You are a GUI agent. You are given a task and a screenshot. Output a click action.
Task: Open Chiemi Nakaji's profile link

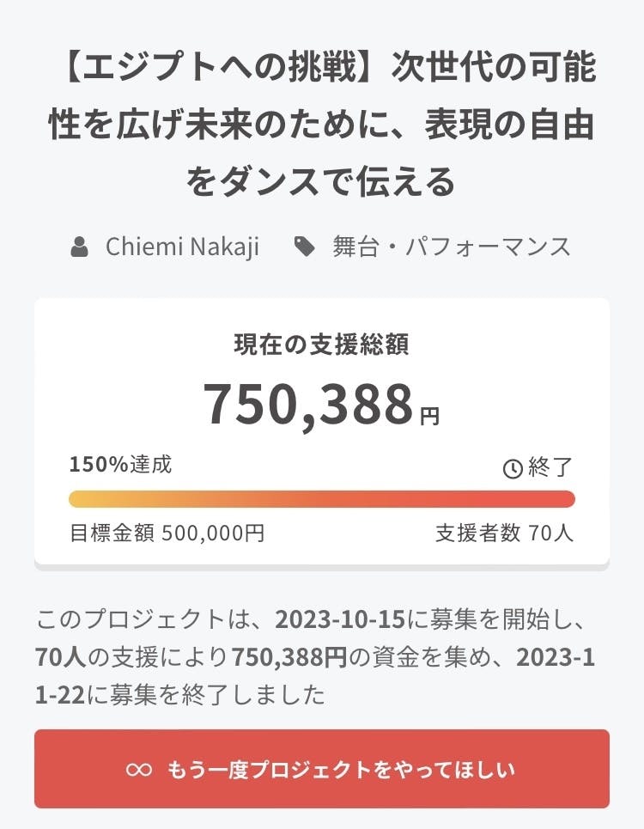tap(182, 247)
